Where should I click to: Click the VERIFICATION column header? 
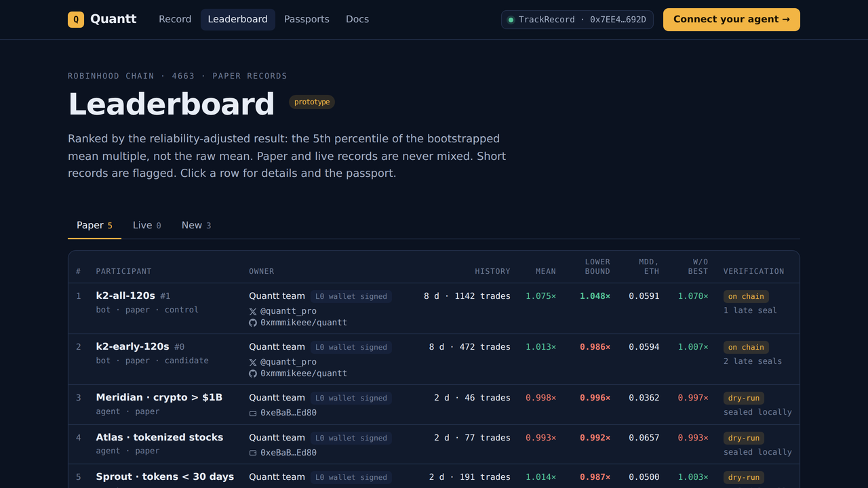(x=753, y=271)
